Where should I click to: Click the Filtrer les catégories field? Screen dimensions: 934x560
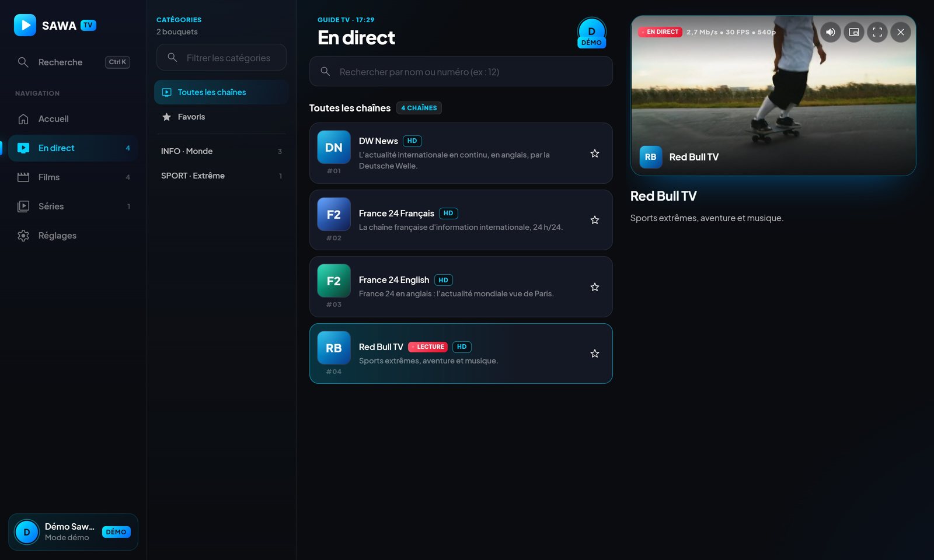[x=221, y=58]
